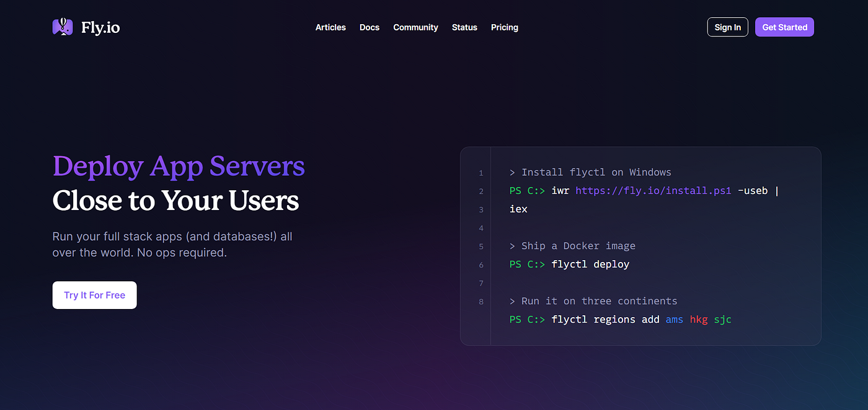The height and width of the screenshot is (410, 868).
Task: Click the Fly.io wordmark text
Action: 100,27
